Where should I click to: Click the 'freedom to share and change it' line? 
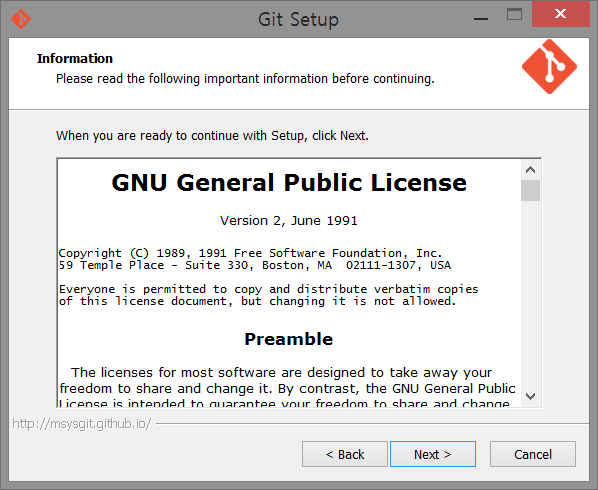click(287, 388)
